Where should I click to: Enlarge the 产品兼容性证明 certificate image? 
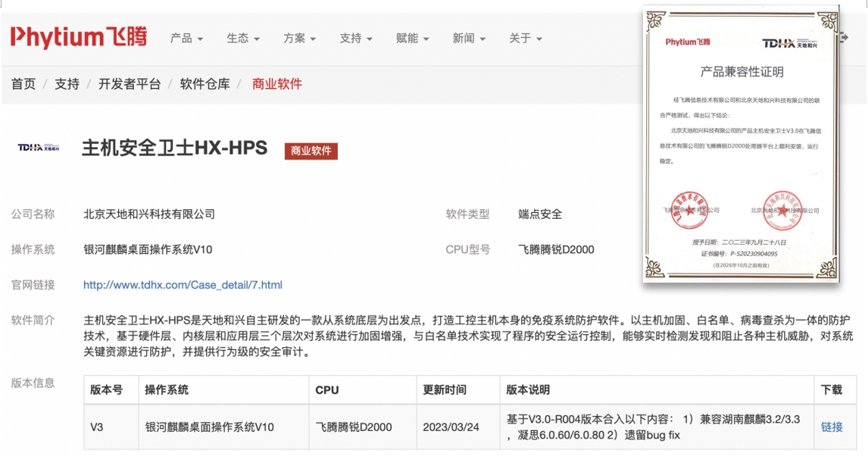pos(742,144)
